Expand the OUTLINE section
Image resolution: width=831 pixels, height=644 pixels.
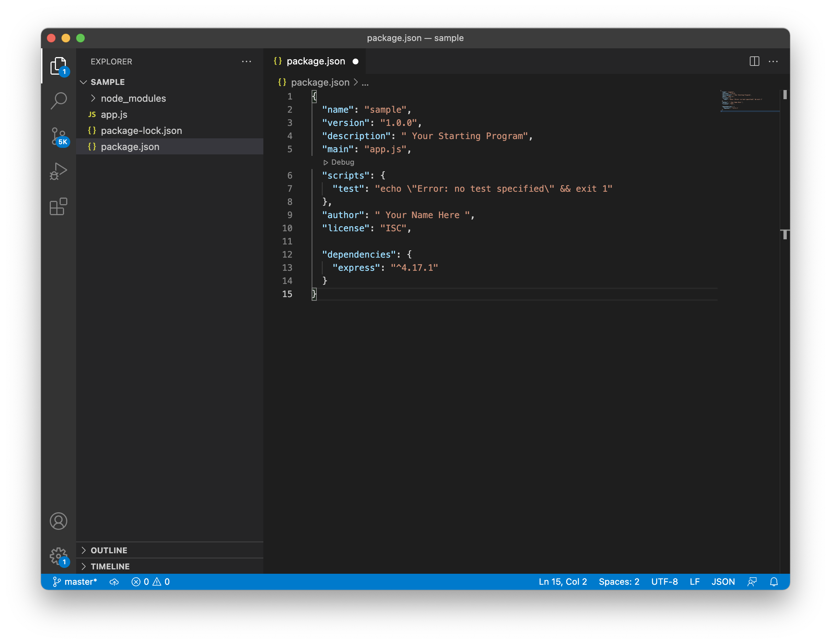[109, 550]
